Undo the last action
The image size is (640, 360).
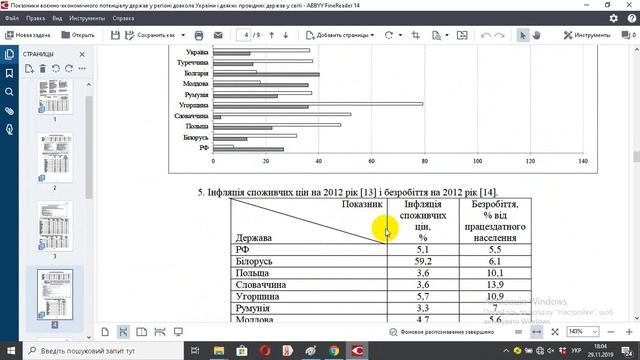tap(486, 36)
